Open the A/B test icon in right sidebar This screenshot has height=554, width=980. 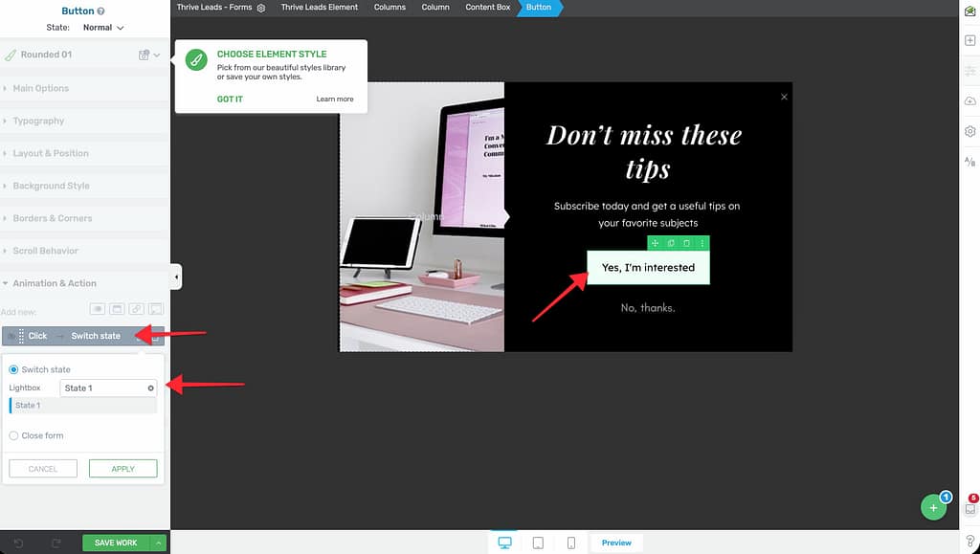[969, 162]
